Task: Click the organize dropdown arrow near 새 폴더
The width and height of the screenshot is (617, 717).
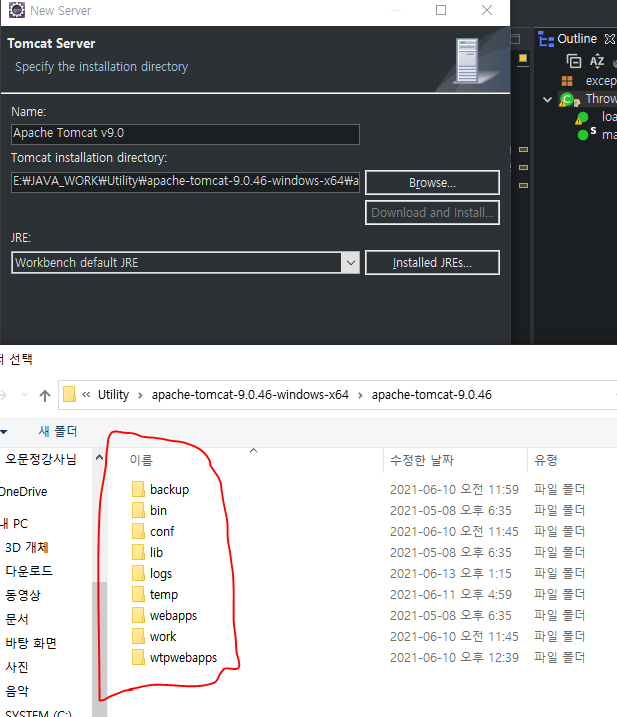Action: pos(4,431)
